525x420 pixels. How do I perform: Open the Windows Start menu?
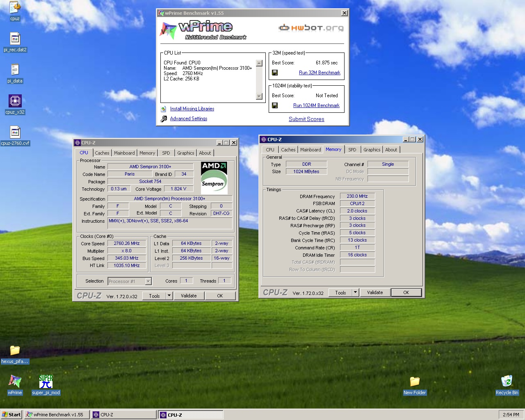pos(11,415)
